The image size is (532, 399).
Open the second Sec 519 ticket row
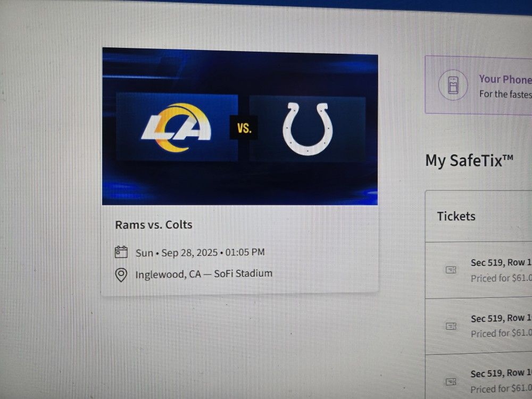coord(478,327)
